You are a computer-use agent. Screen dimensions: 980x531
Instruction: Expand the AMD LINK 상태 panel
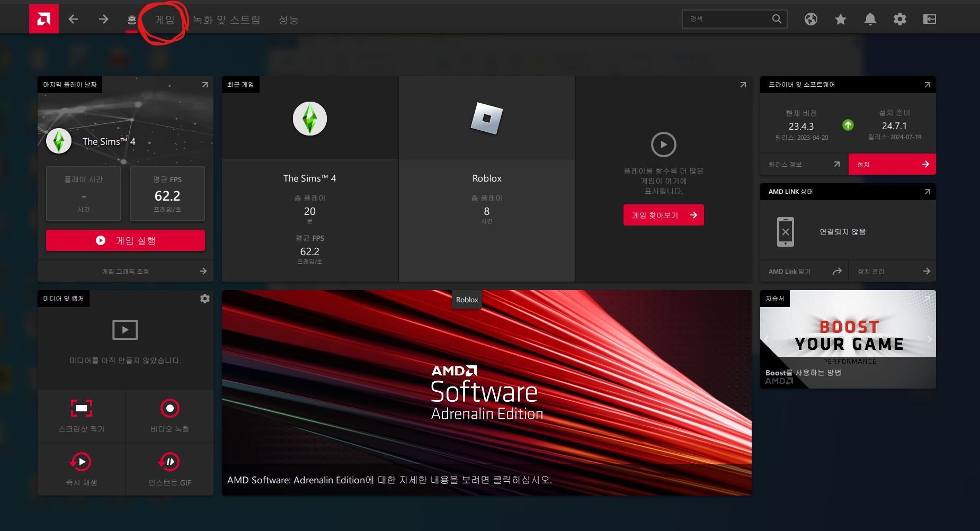pos(927,192)
